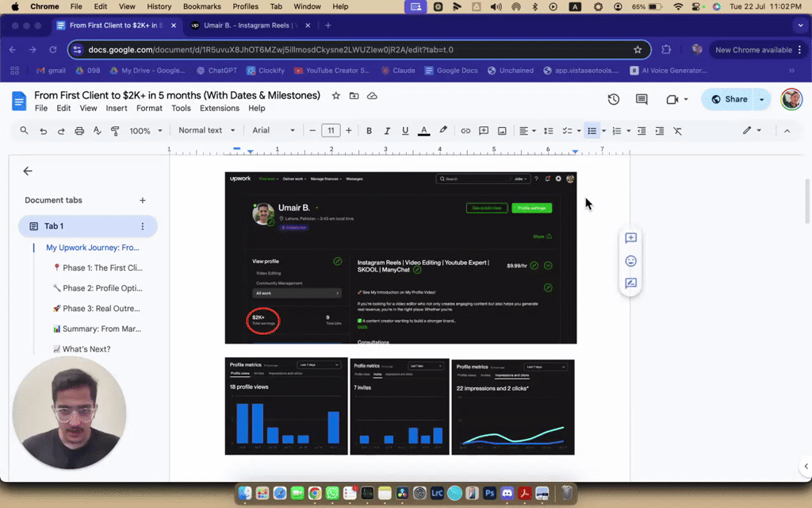The height and width of the screenshot is (508, 812).
Task: Open the Arial font dropdown
Action: [273, 130]
